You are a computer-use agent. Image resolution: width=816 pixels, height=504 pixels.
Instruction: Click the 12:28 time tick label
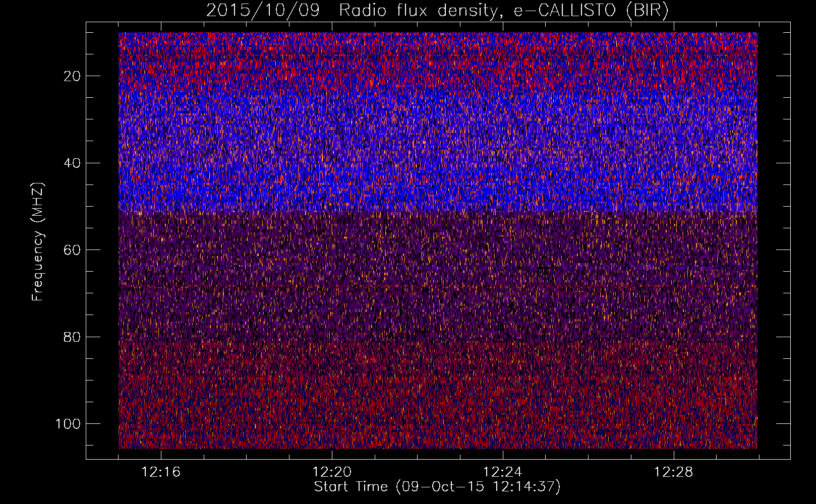674,472
